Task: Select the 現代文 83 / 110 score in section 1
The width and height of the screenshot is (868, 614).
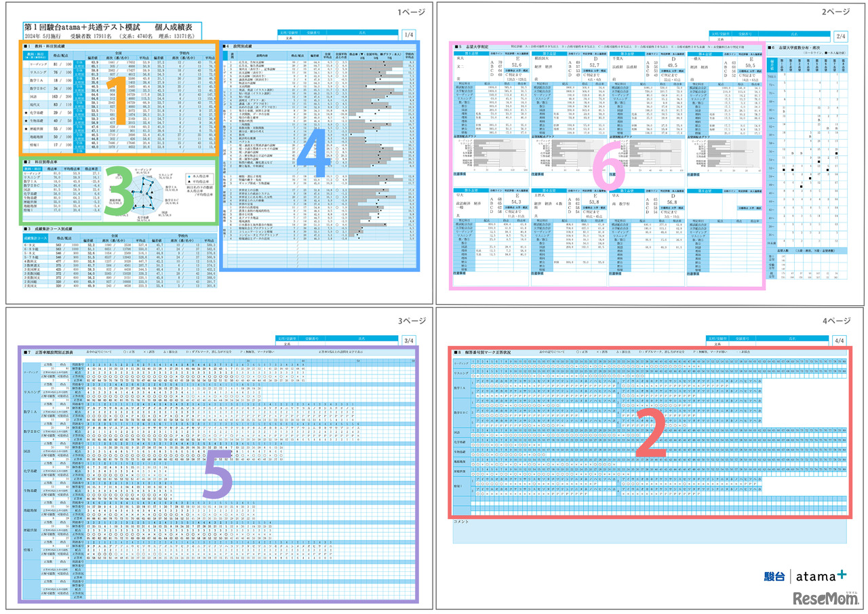Action: (x=62, y=104)
